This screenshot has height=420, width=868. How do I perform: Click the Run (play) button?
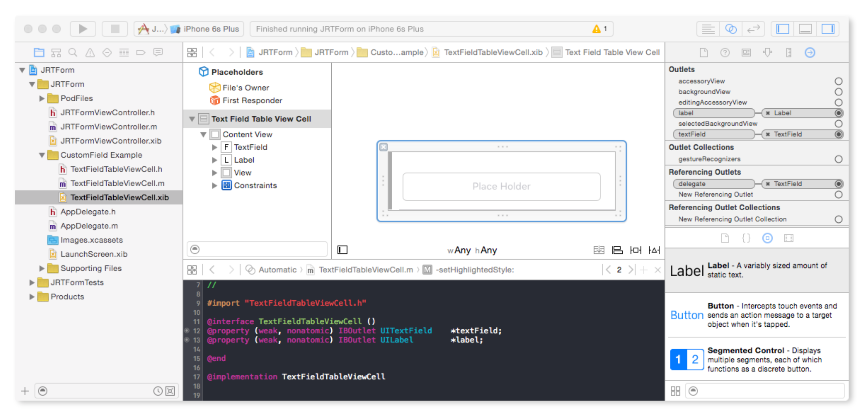(83, 29)
